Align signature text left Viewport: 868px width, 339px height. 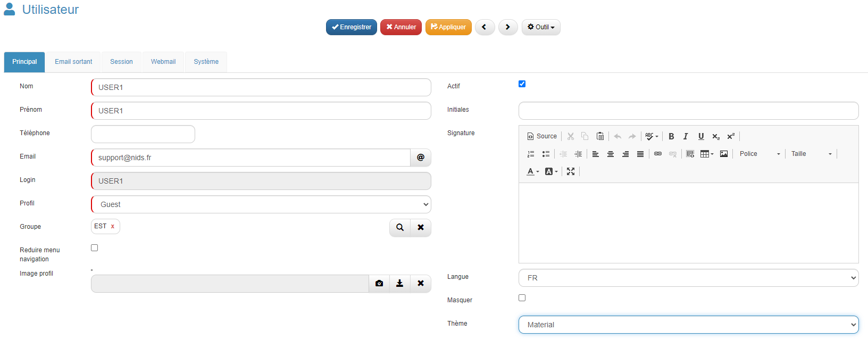click(x=596, y=154)
